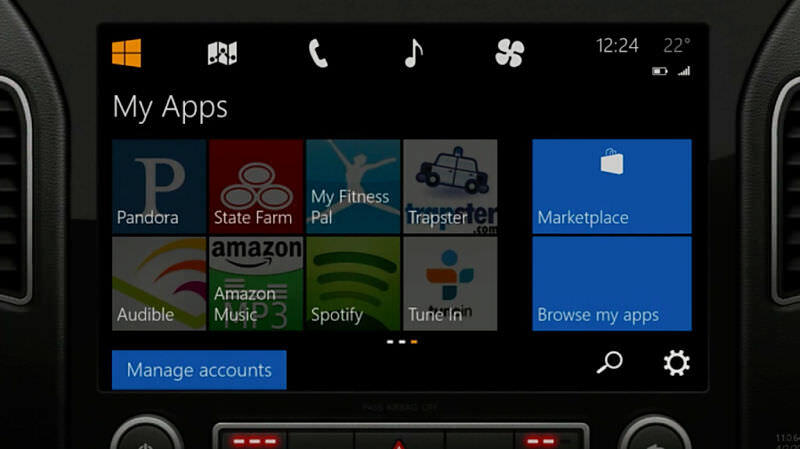Check the signal strength icon
The height and width of the screenshot is (449, 800).
pos(684,71)
